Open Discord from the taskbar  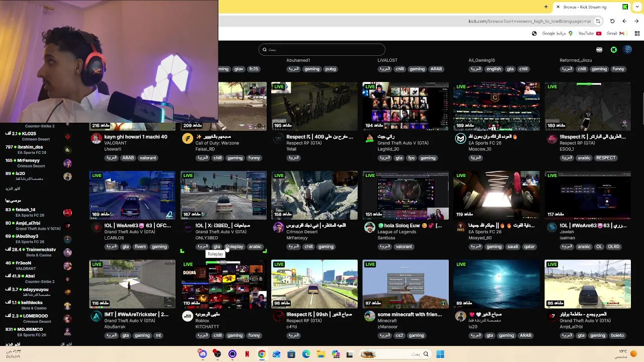pos(202,354)
